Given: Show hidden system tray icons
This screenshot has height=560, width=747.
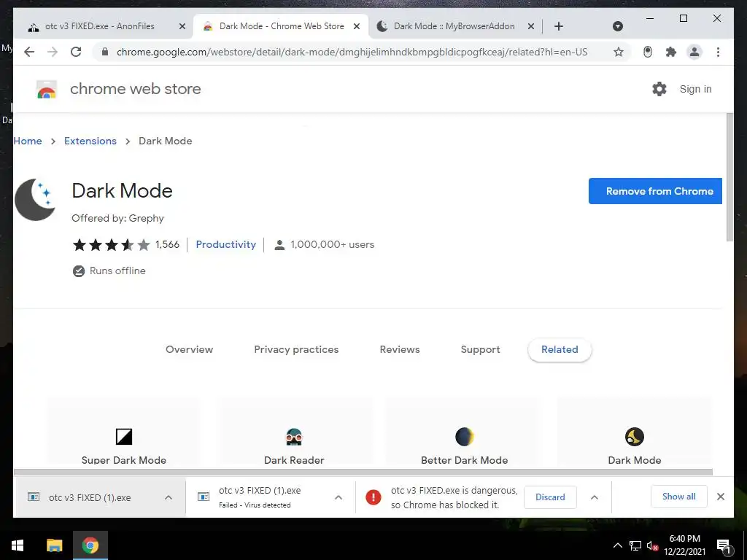Looking at the screenshot, I should coord(617,545).
